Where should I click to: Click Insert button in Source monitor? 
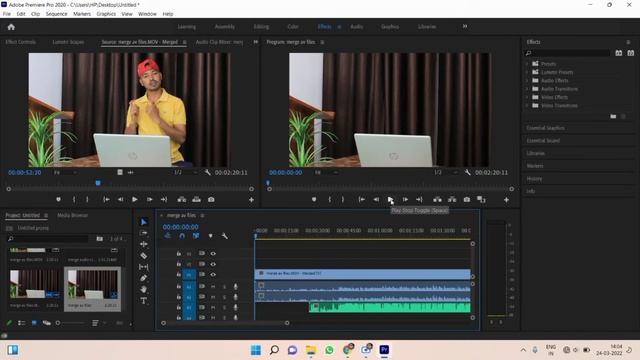tap(182, 200)
